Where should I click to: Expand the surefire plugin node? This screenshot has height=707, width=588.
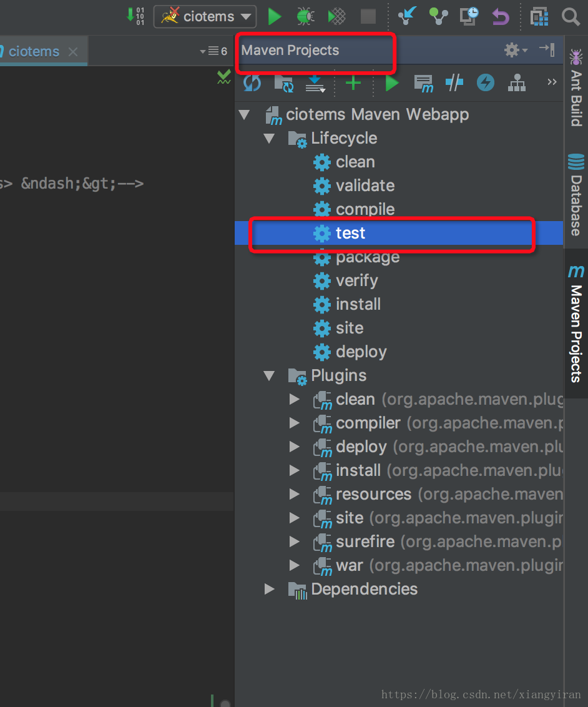pos(294,541)
